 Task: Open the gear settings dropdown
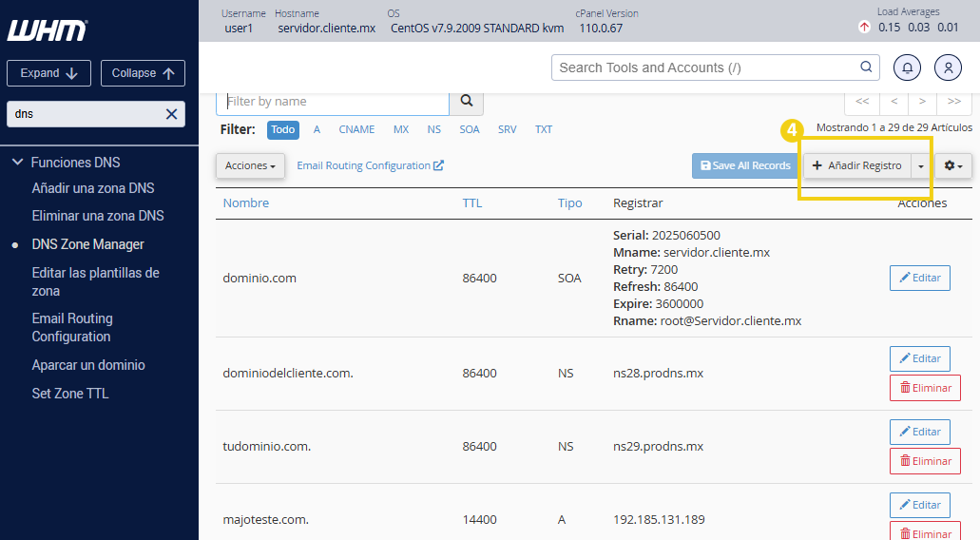(953, 165)
